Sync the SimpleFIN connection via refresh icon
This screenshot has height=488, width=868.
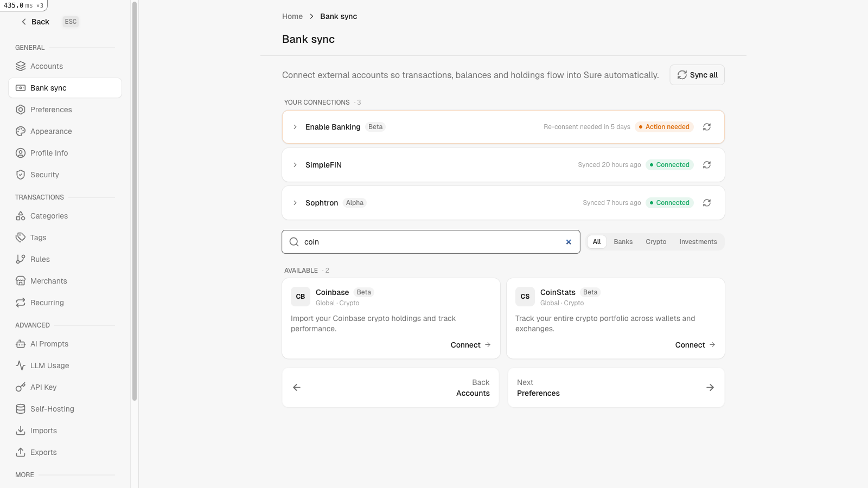(707, 165)
